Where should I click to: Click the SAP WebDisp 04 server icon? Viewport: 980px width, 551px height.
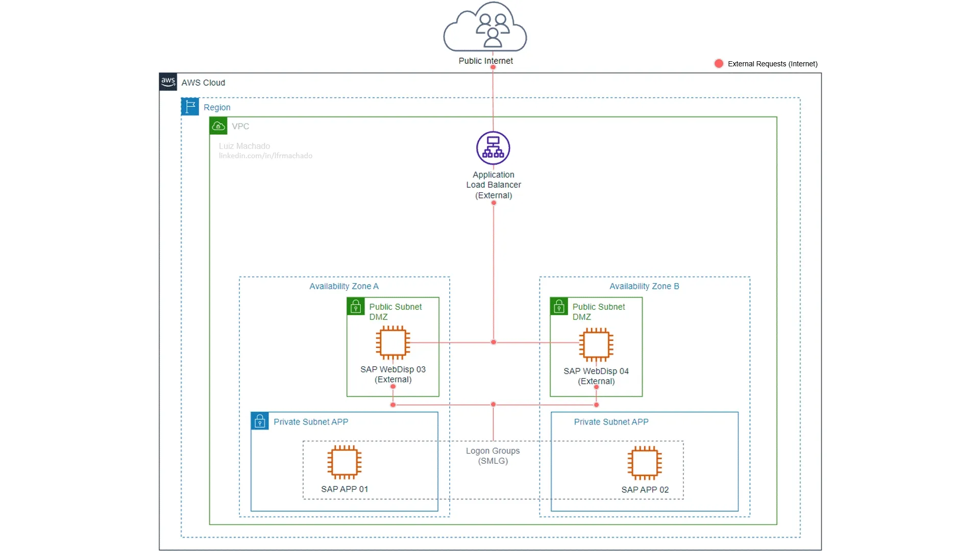point(596,343)
